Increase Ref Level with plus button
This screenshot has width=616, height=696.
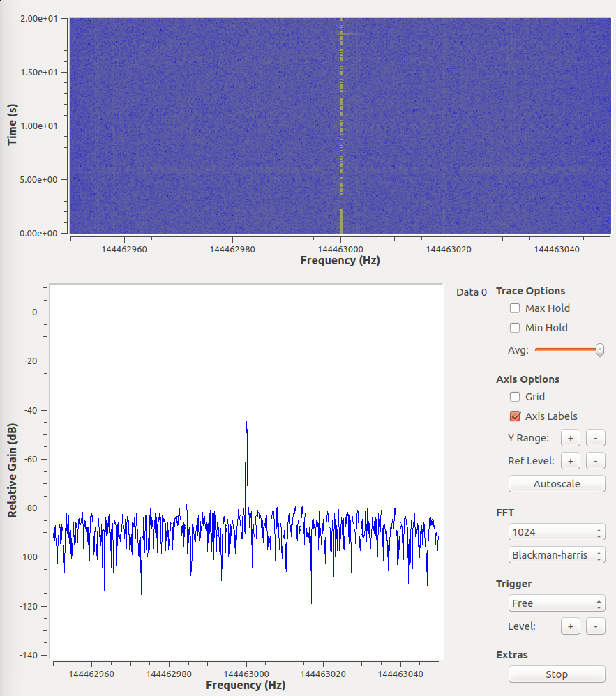[x=570, y=461]
